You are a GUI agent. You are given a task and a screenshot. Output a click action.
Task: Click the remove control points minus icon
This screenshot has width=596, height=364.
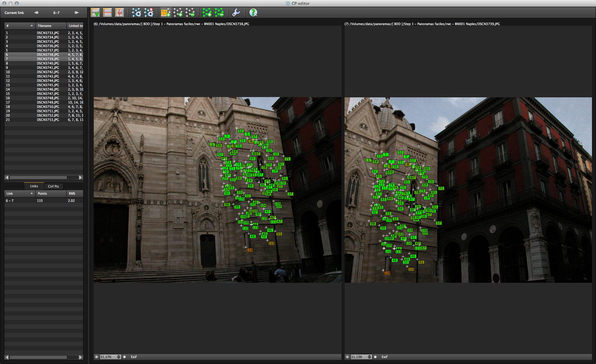click(190, 13)
